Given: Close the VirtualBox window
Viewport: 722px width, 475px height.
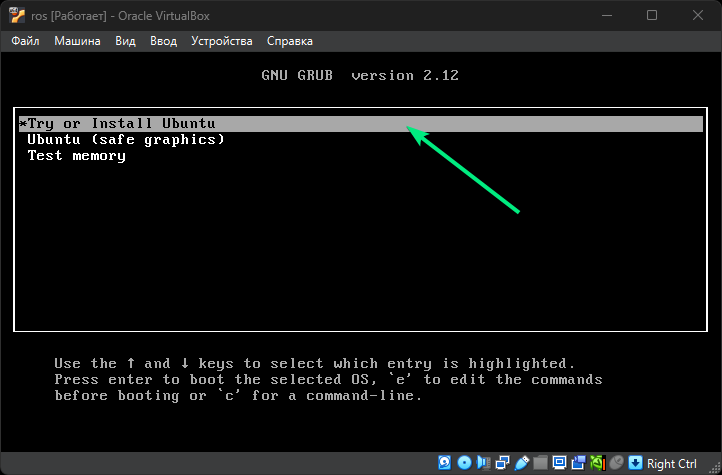Looking at the screenshot, I should (698, 16).
